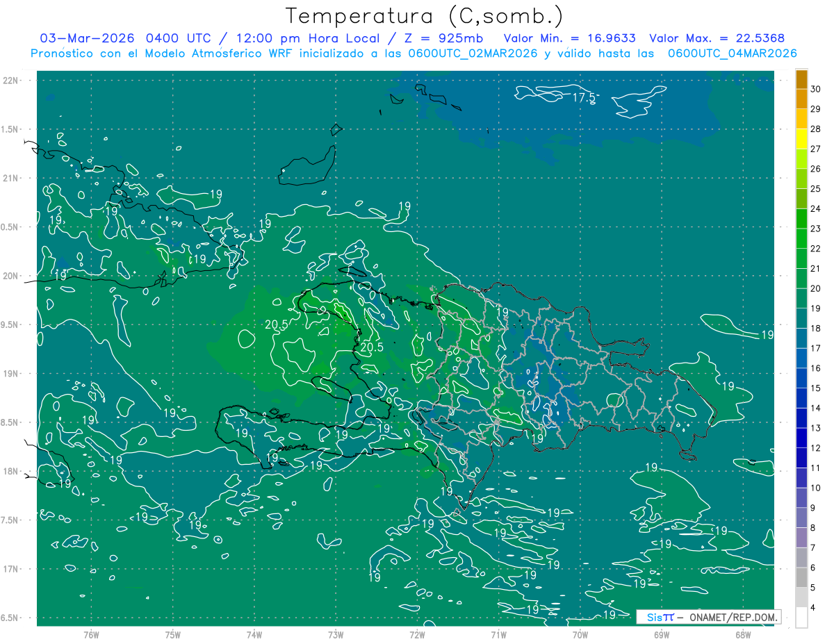834x644 pixels.
Task: Click the legend value '19'
Action: [815, 308]
